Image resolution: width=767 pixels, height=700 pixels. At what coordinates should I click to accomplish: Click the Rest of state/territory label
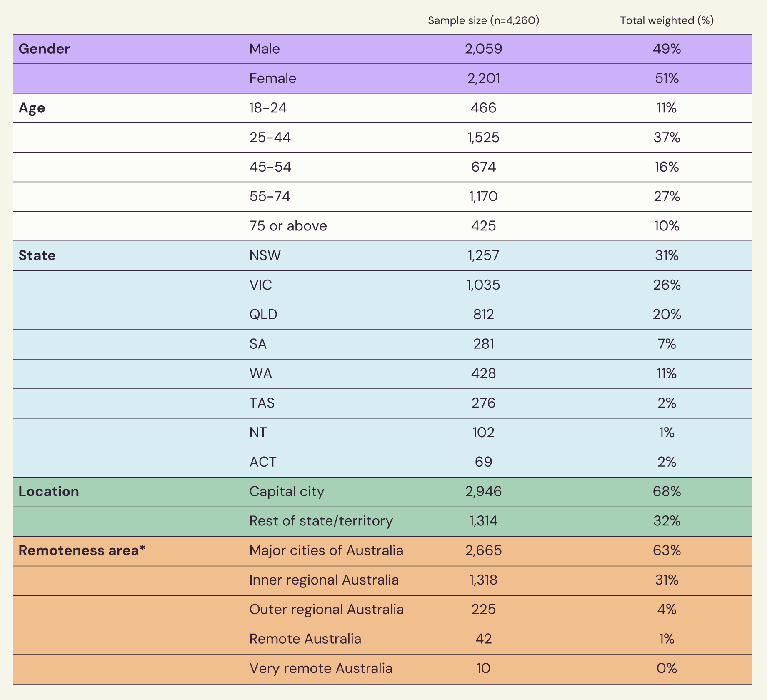tap(321, 521)
